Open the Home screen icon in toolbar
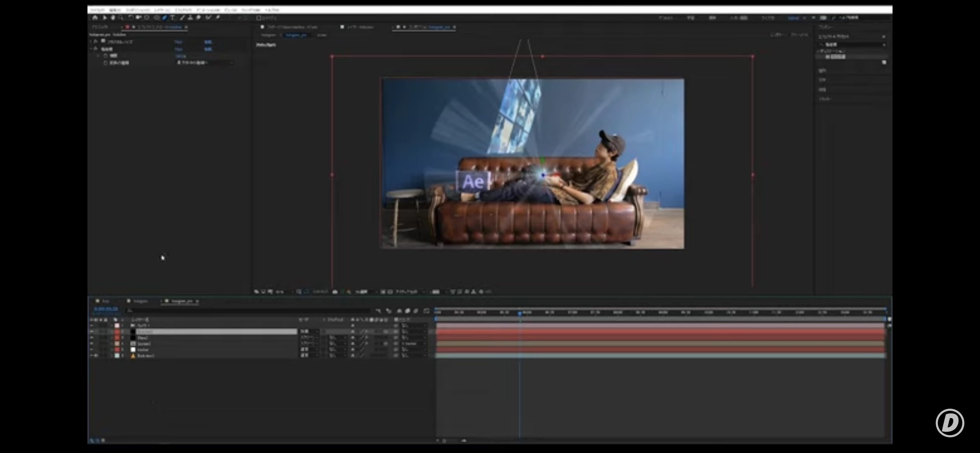Image resolution: width=980 pixels, height=453 pixels. pos(95,18)
